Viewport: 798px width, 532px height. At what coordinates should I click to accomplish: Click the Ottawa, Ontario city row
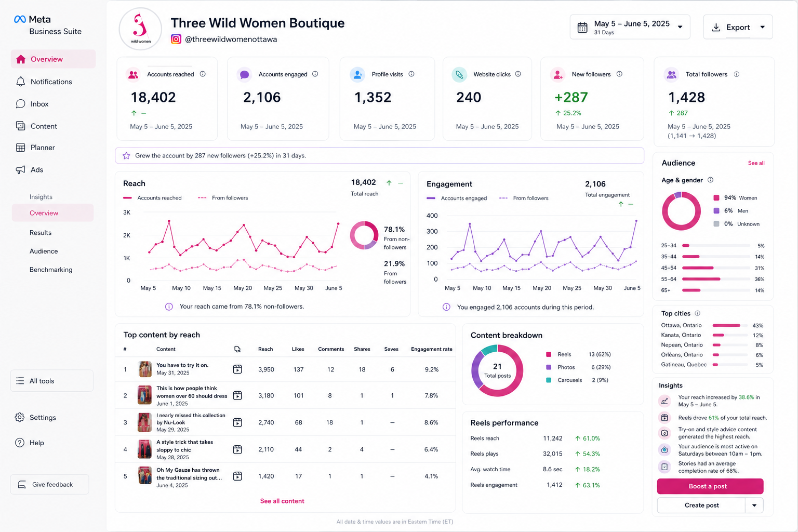coord(712,325)
